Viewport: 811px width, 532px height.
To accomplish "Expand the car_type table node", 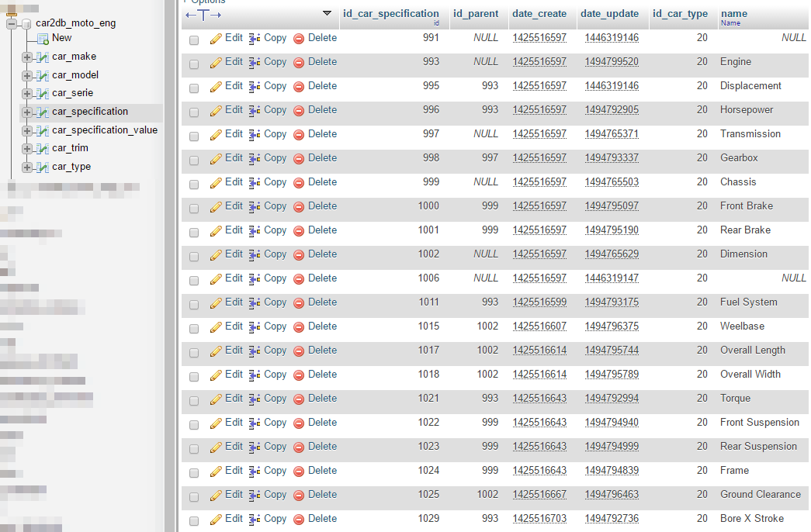I will (27, 168).
